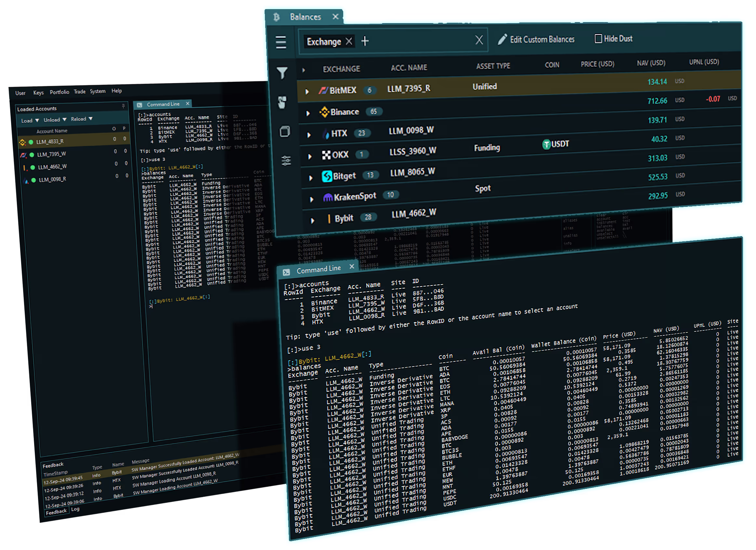Select the LLM_4833_R account row
Screen dimensions: 756x550
(73, 141)
